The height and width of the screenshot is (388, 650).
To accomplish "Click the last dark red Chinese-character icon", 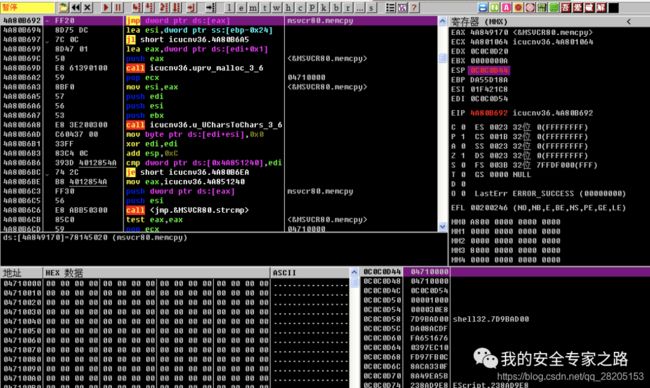I will 601,7.
